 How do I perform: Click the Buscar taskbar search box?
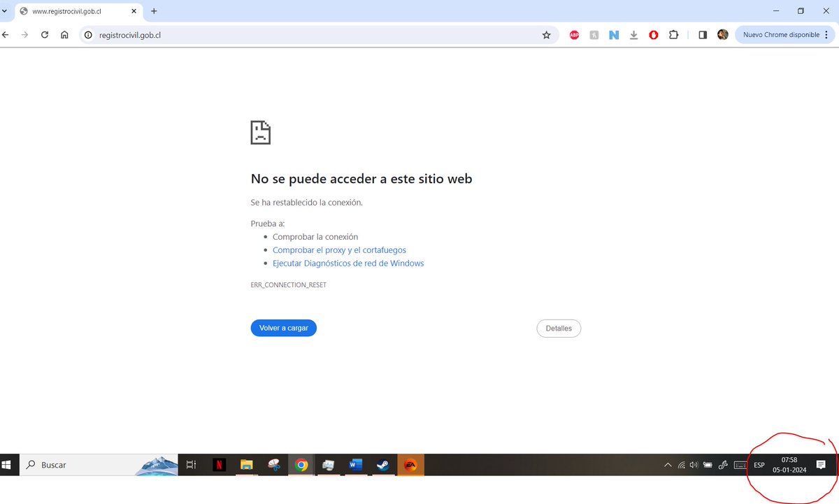pos(97,464)
